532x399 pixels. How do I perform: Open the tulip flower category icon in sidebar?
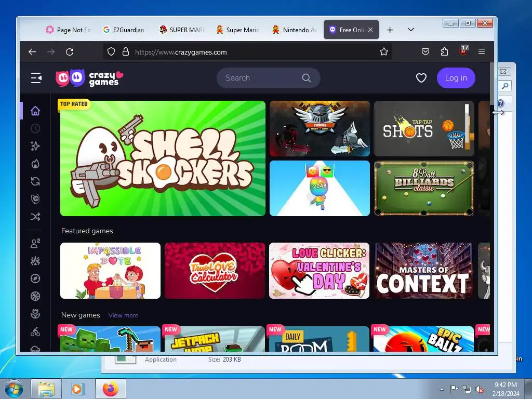pos(35,314)
